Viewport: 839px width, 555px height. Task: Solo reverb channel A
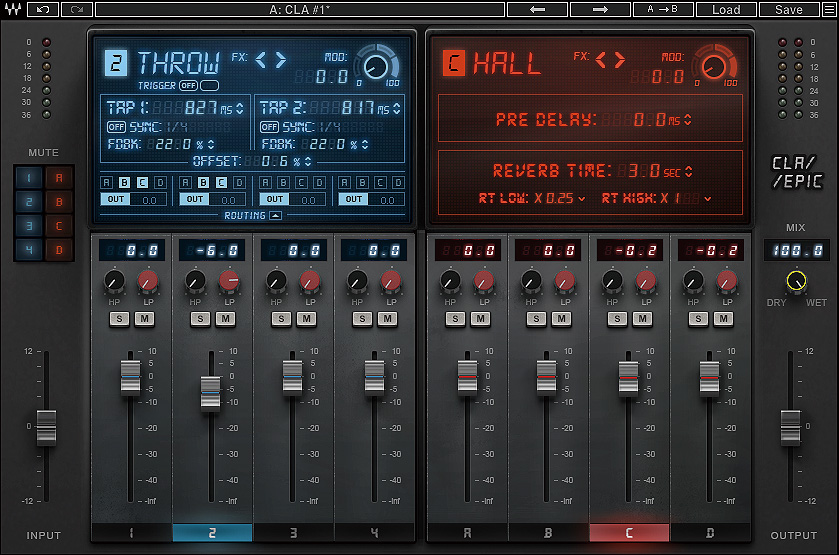coord(455,319)
